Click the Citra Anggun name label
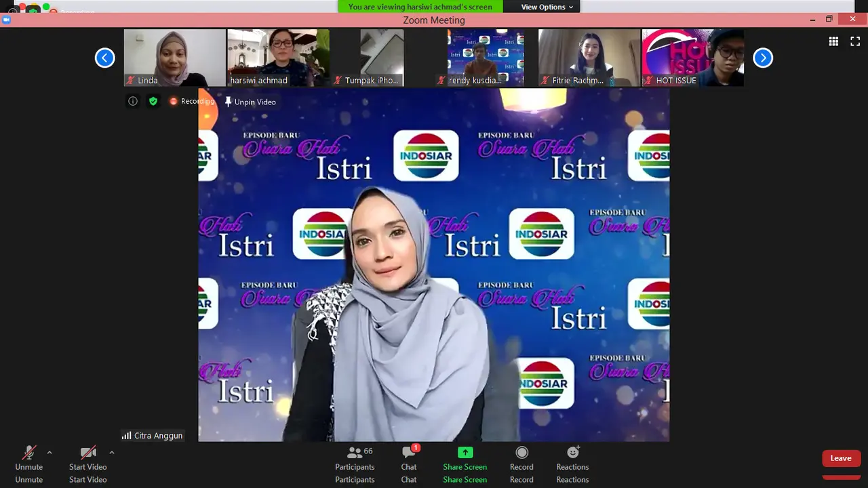Viewport: 868px width, 488px height. coord(153,435)
